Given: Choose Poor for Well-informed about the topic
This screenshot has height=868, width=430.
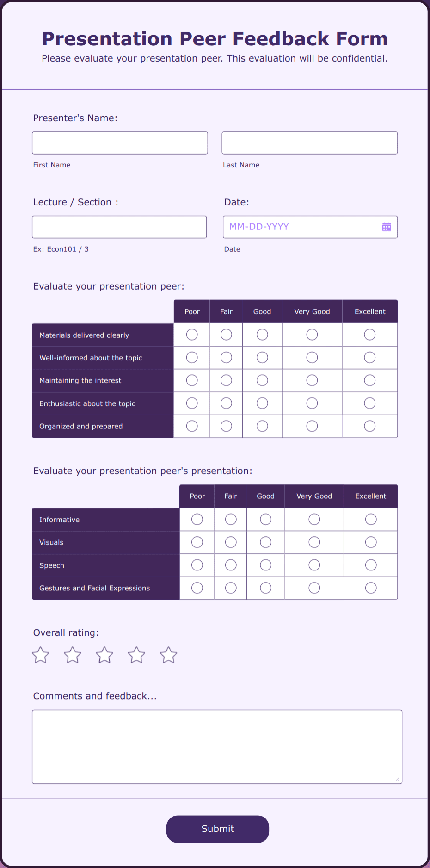Looking at the screenshot, I should point(191,357).
